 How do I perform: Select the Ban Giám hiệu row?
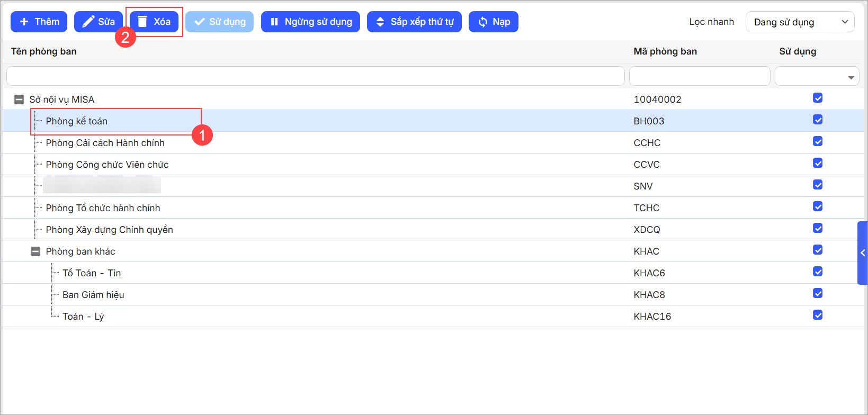(93, 295)
